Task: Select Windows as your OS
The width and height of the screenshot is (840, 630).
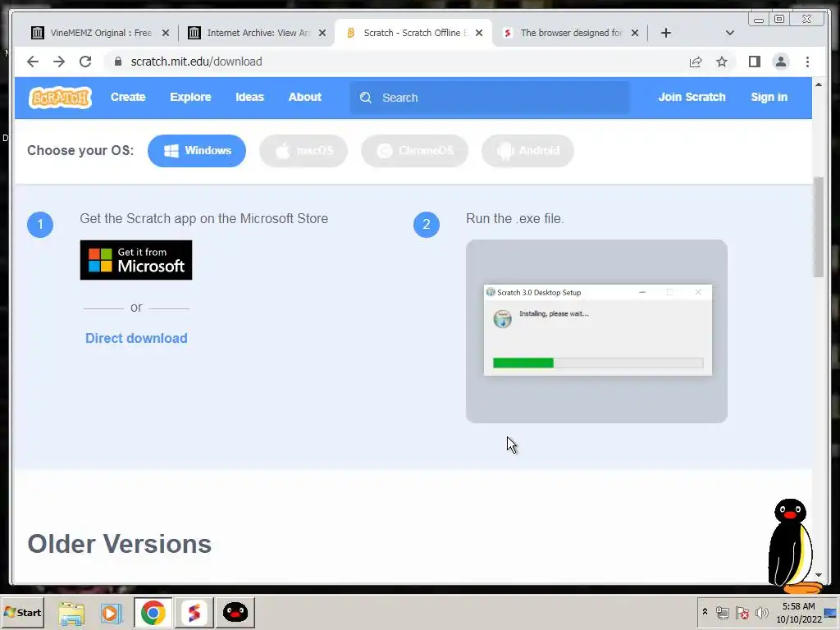Action: point(197,151)
